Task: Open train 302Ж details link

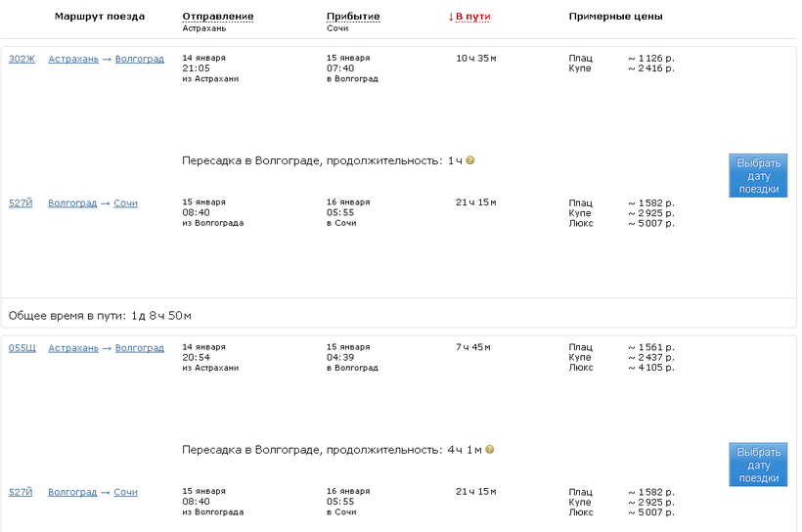Action: coord(22,59)
